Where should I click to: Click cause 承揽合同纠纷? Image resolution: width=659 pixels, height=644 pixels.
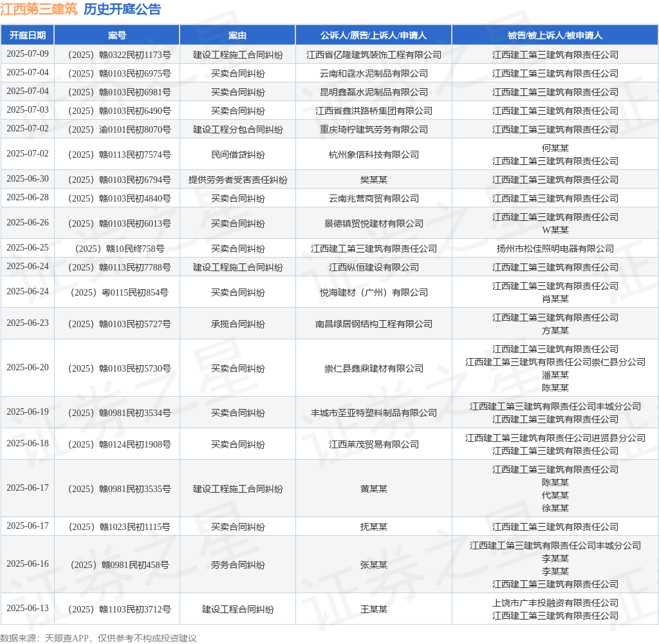pyautogui.click(x=237, y=325)
